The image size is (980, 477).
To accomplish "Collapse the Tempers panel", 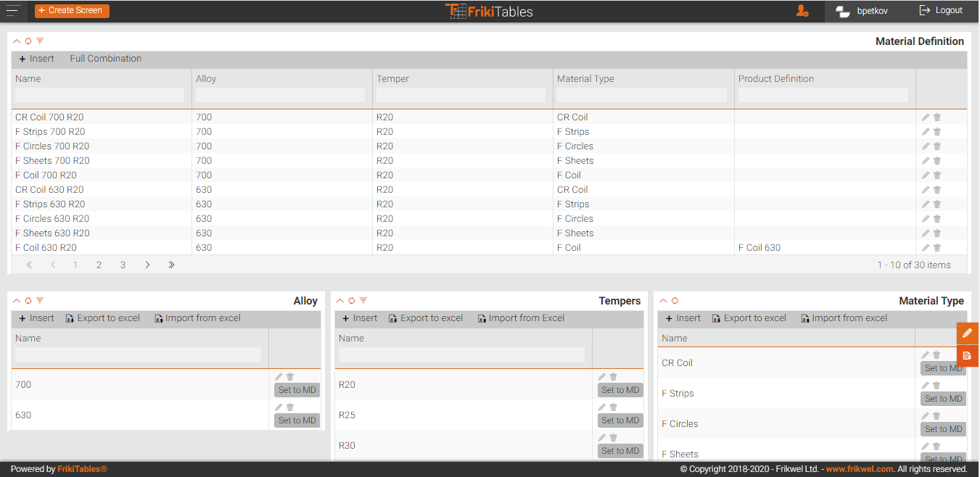I will tap(340, 301).
